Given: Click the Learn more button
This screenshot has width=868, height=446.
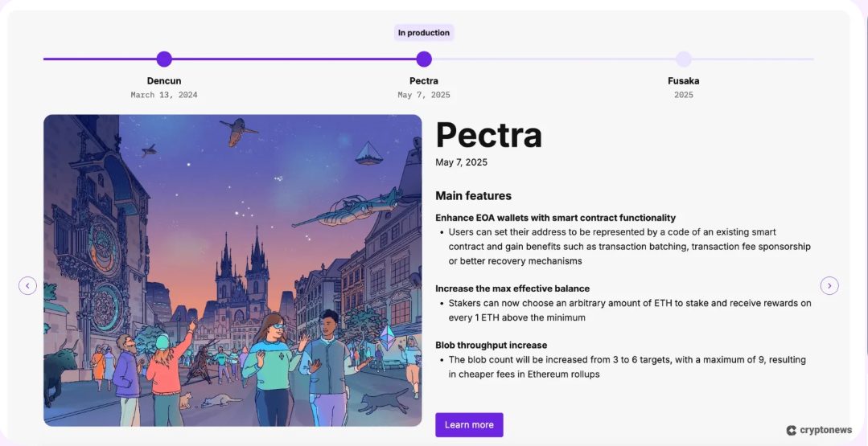Looking at the screenshot, I should coord(469,425).
